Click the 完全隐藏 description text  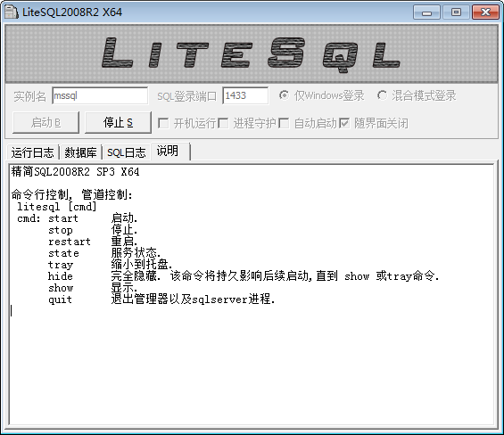136,276
